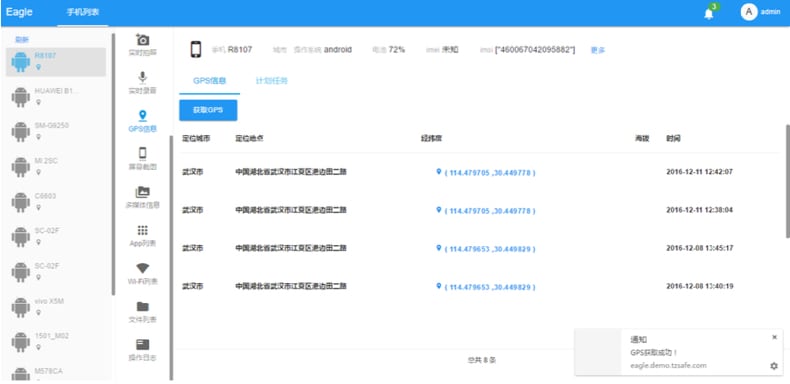Image resolution: width=790 pixels, height=384 pixels.
Task: Open the 手机列表 top navigation item
Action: tap(83, 12)
